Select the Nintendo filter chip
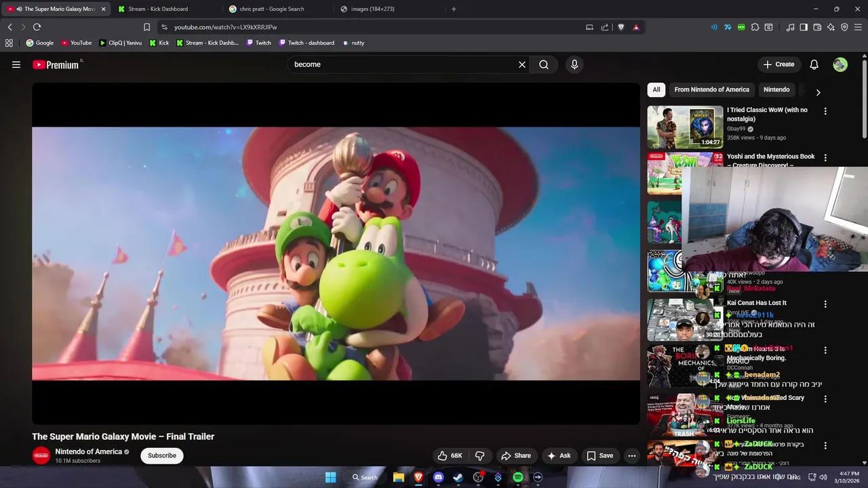Viewport: 868px width, 488px height. click(776, 89)
